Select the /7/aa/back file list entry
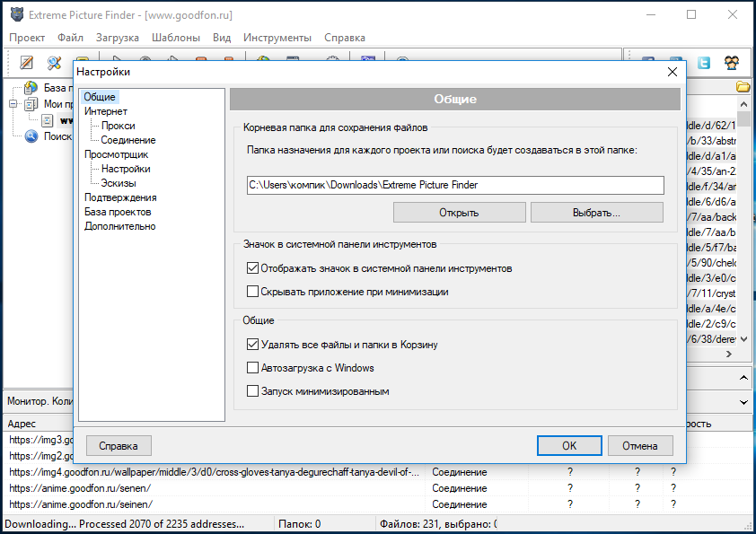This screenshot has width=756, height=534. (711, 217)
